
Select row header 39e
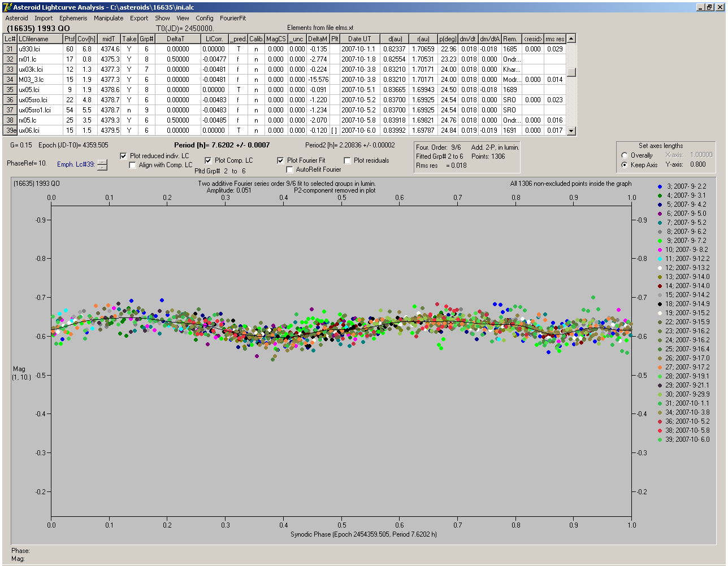10,130
